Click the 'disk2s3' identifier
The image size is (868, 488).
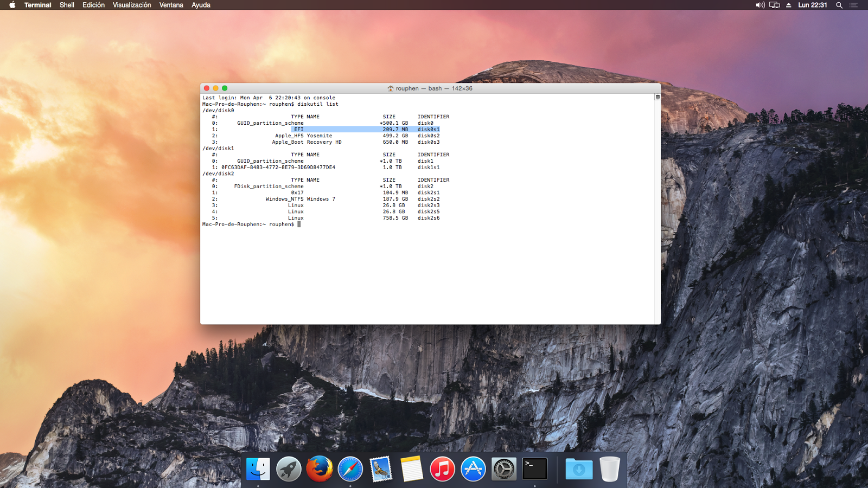(429, 206)
